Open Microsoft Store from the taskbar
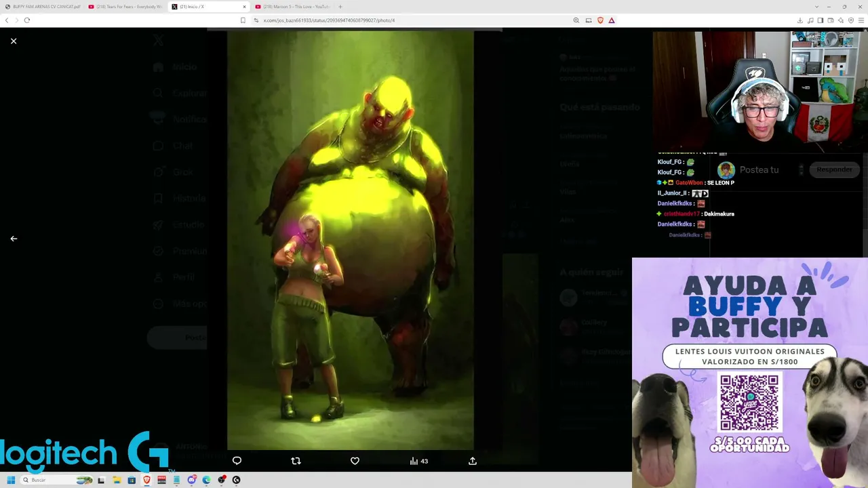The width and height of the screenshot is (868, 488). [132, 480]
